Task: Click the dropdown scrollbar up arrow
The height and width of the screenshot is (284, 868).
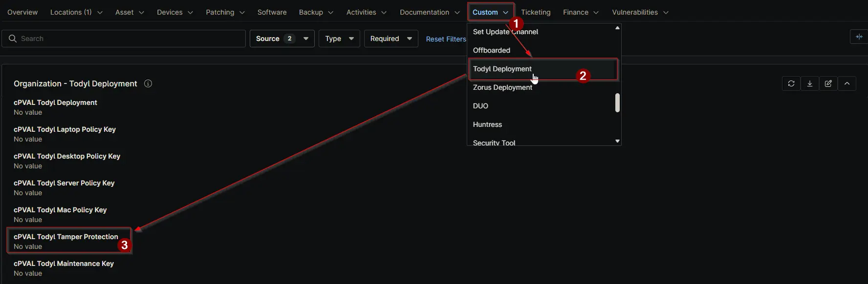Action: [617, 28]
